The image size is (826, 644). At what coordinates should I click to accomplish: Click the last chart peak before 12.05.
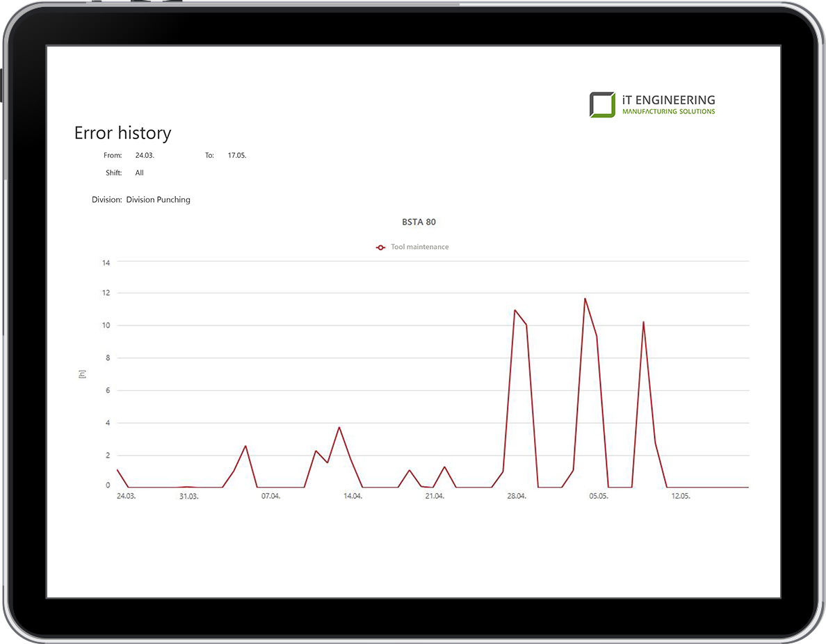(643, 322)
